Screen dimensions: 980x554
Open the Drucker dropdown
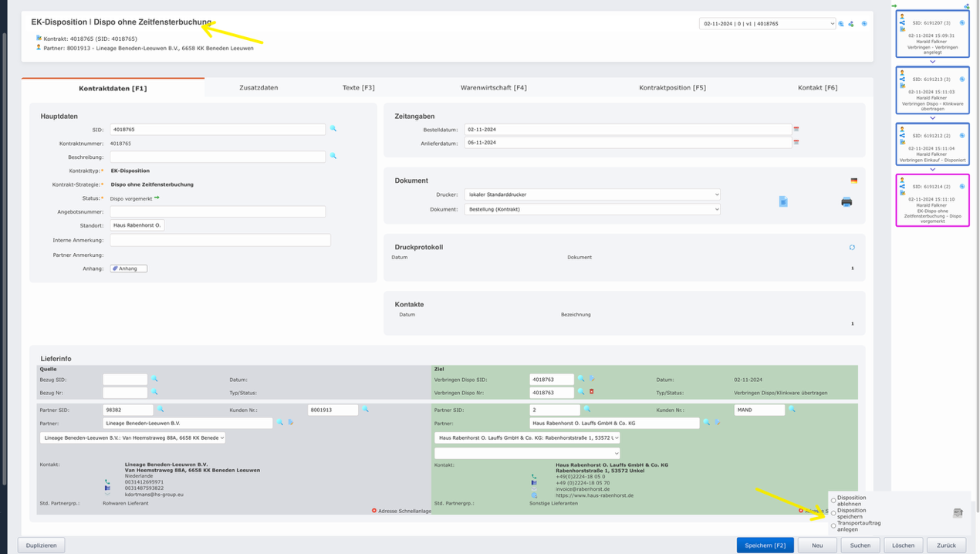point(592,194)
